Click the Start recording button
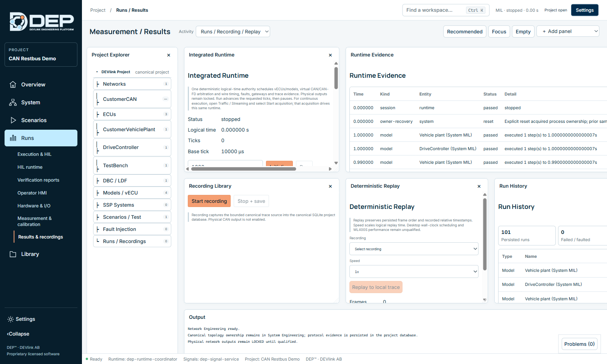 tap(209, 201)
